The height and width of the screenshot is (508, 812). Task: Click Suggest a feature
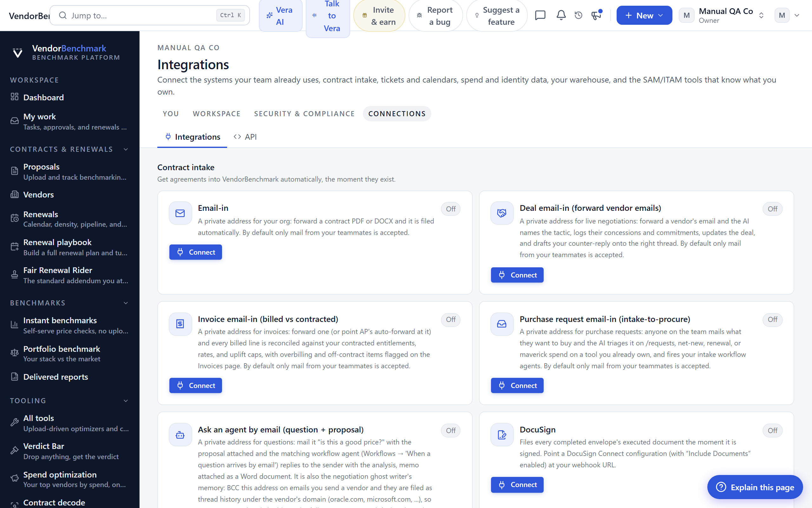tap(497, 16)
